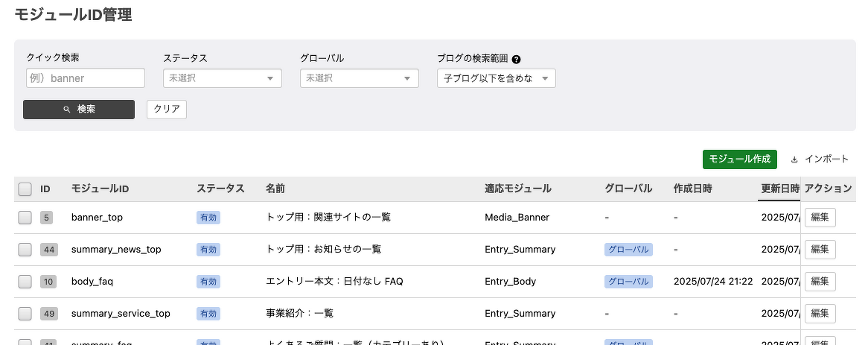This screenshot has width=868, height=345.
Task: Open the ステータス dropdown
Action: tap(222, 78)
